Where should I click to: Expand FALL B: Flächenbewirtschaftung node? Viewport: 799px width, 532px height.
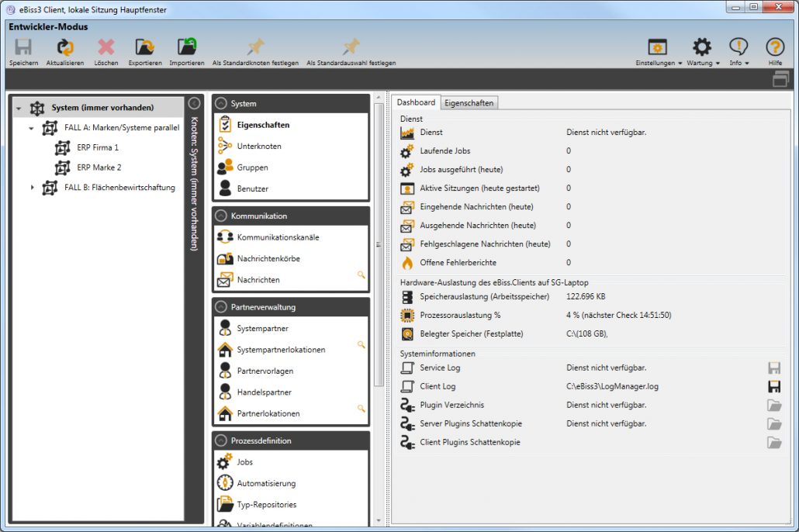(32, 188)
